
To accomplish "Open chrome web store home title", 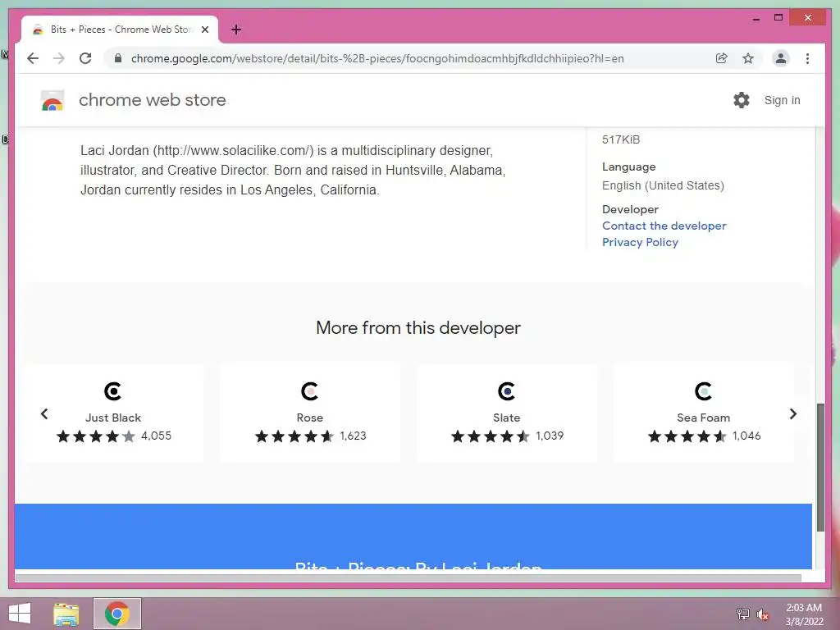I will coord(152,100).
